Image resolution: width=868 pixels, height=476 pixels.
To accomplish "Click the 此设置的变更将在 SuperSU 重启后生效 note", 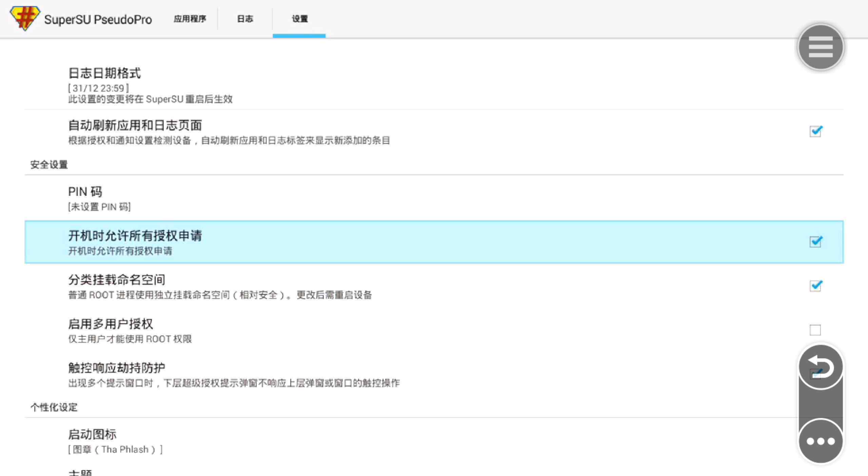I will point(151,99).
